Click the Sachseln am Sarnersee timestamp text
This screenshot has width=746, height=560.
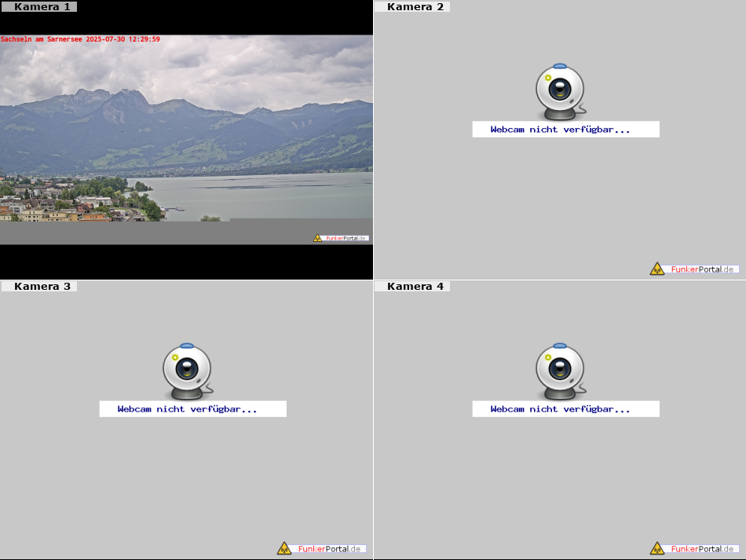click(x=80, y=39)
